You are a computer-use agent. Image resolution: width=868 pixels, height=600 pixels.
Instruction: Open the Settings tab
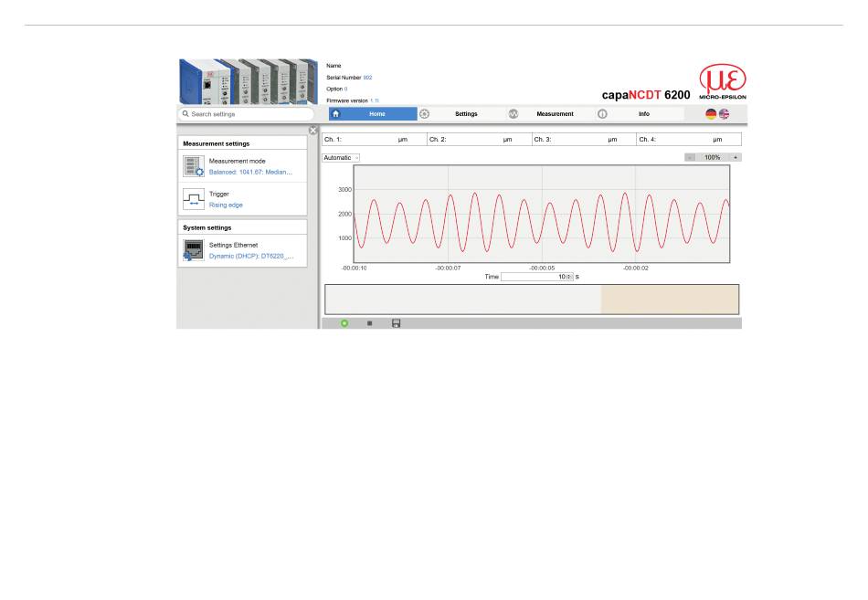click(x=466, y=114)
